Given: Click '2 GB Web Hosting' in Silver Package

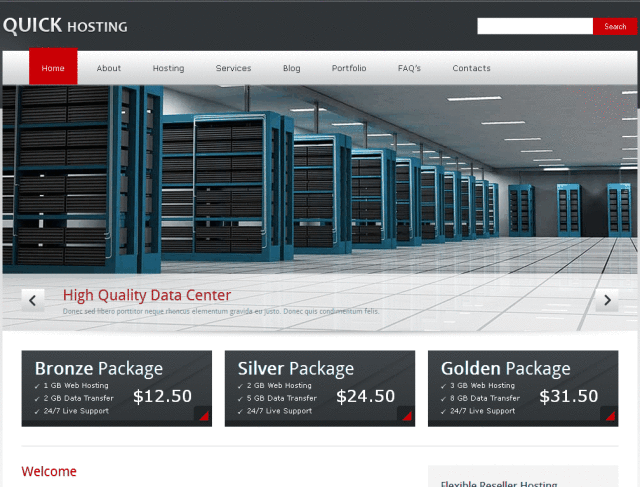Looking at the screenshot, I should (279, 385).
